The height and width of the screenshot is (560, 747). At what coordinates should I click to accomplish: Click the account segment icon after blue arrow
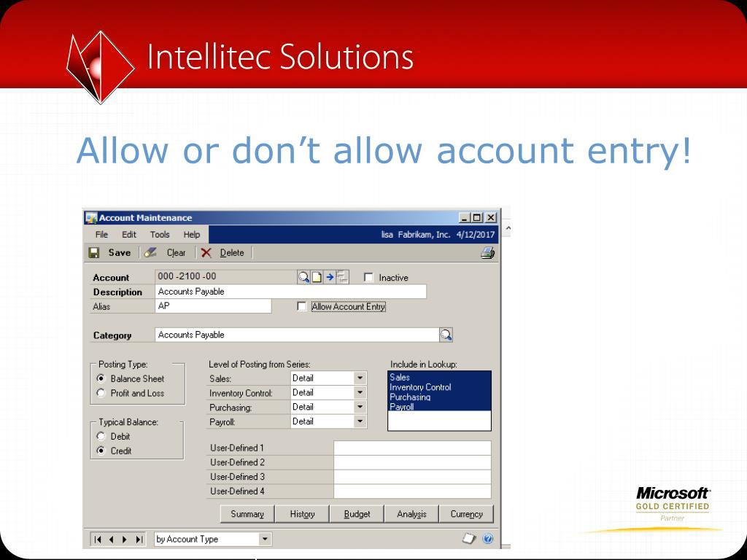pos(343,277)
